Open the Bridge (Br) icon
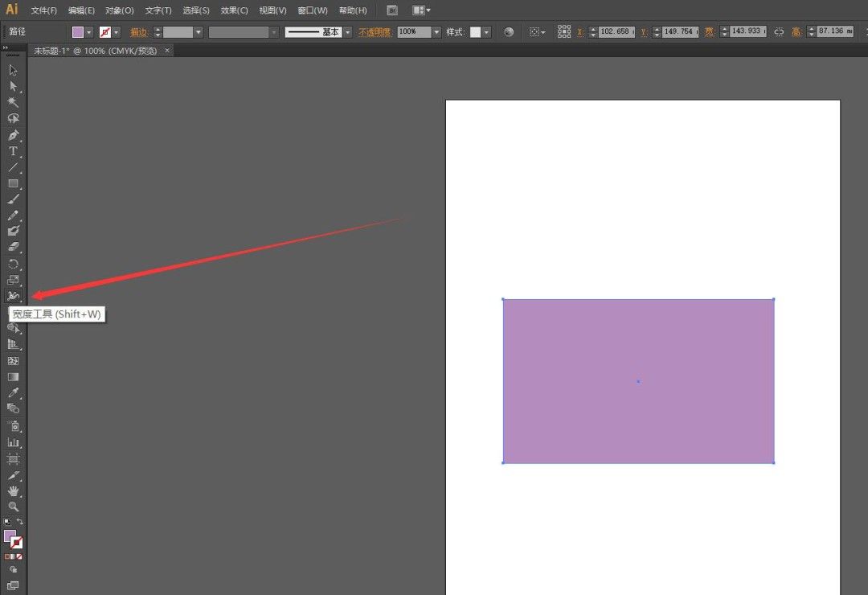The image size is (868, 595). coord(391,10)
